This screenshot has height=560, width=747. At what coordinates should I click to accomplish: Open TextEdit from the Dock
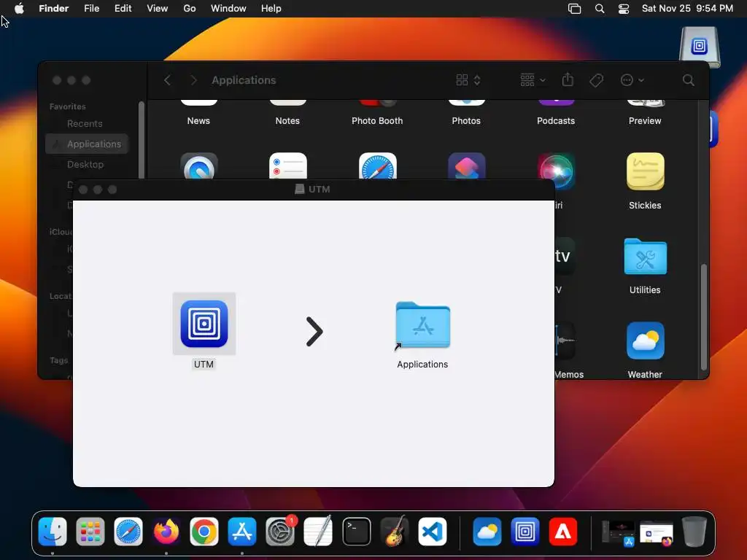point(318,532)
